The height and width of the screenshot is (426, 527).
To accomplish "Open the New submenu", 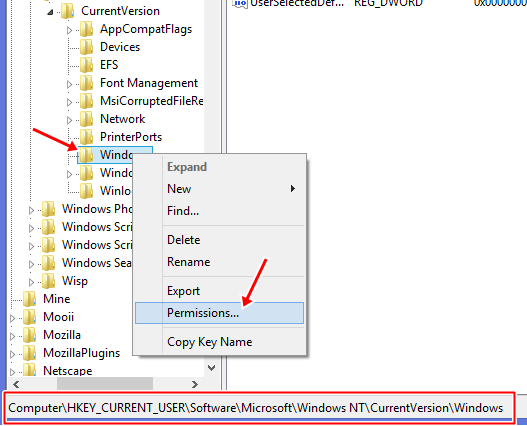I will pos(219,189).
